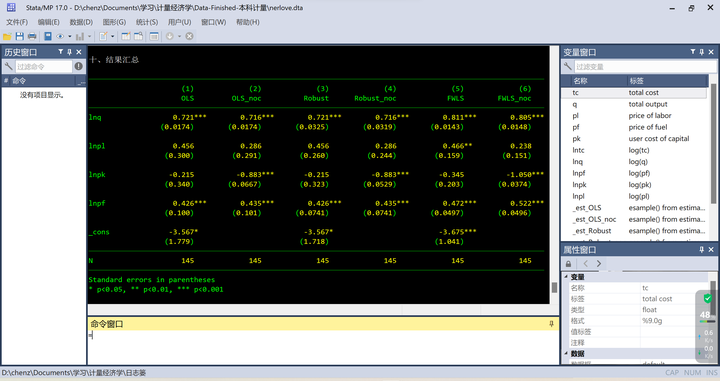Toggle pin on the 历史窗口 panel
720x381 pixels.
click(70, 52)
